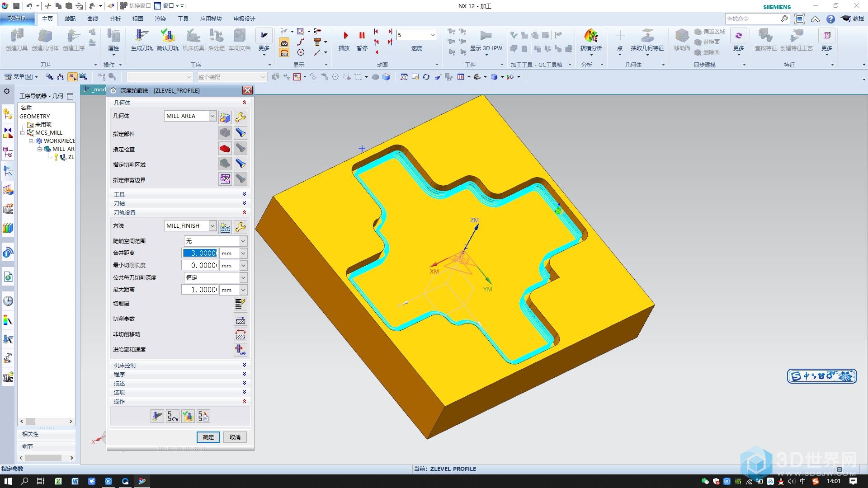Click the Create Tool icon
The width and height of the screenshot is (868, 488).
17,39
